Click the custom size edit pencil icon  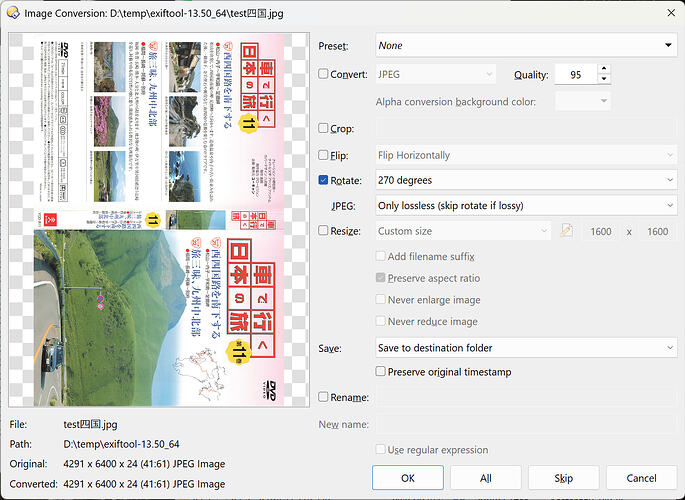567,231
